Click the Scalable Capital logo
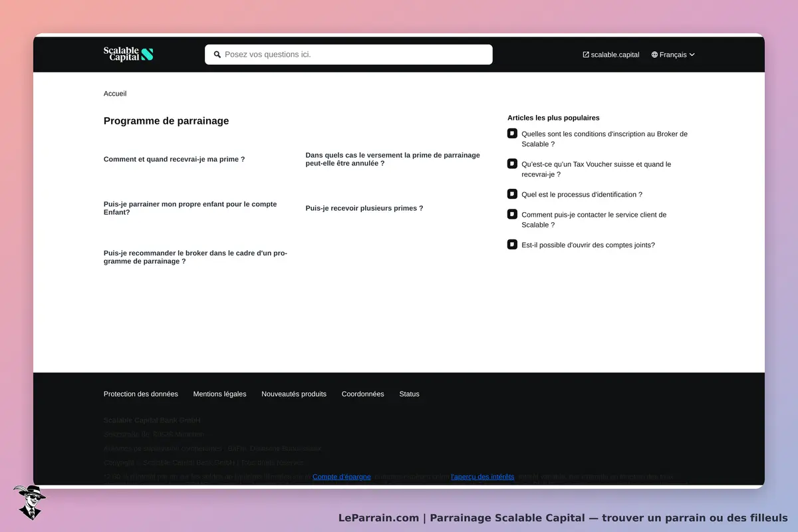This screenshot has width=798, height=532. pyautogui.click(x=128, y=55)
